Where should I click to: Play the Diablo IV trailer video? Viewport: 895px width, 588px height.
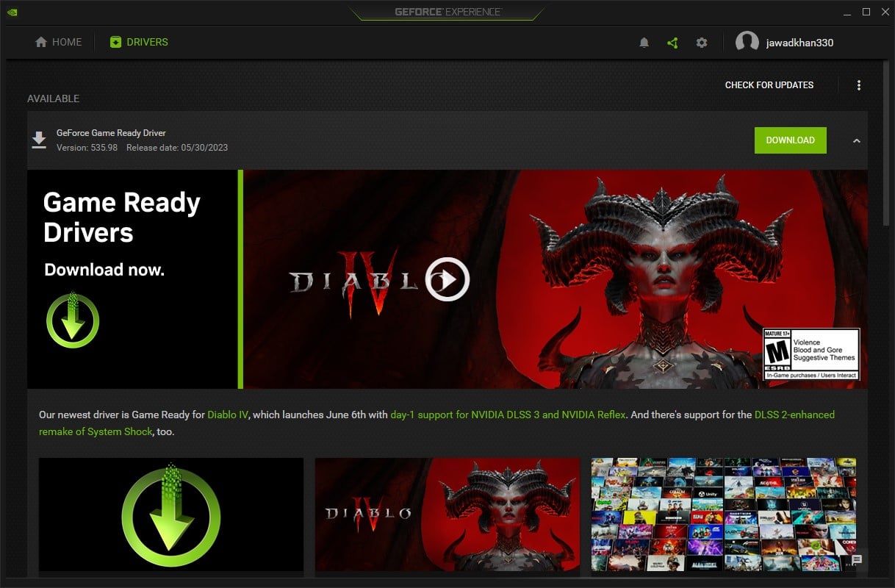coord(447,279)
